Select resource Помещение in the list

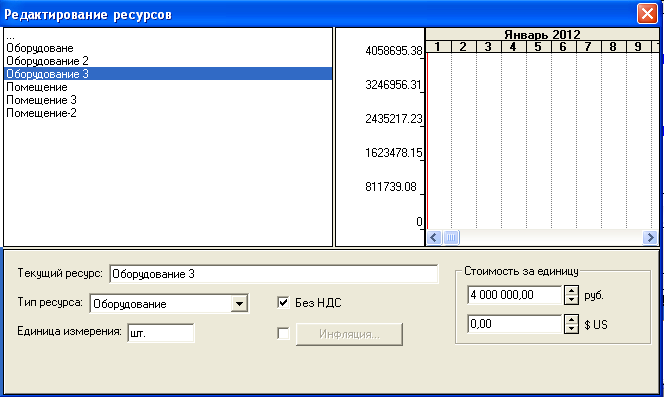click(x=168, y=87)
